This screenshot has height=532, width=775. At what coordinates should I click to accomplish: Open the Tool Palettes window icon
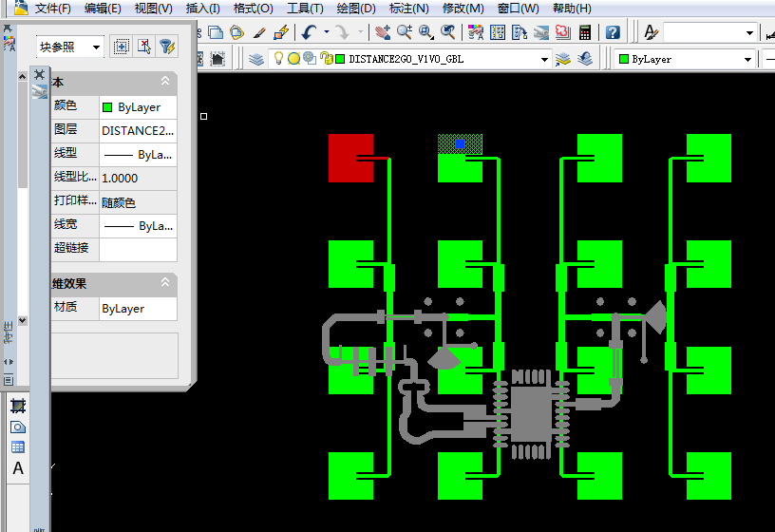click(x=520, y=32)
